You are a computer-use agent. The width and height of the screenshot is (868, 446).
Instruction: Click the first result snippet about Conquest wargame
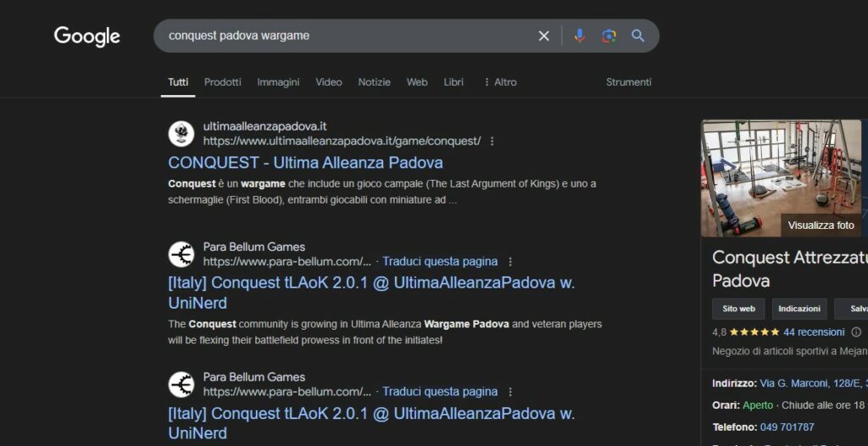pyautogui.click(x=382, y=192)
